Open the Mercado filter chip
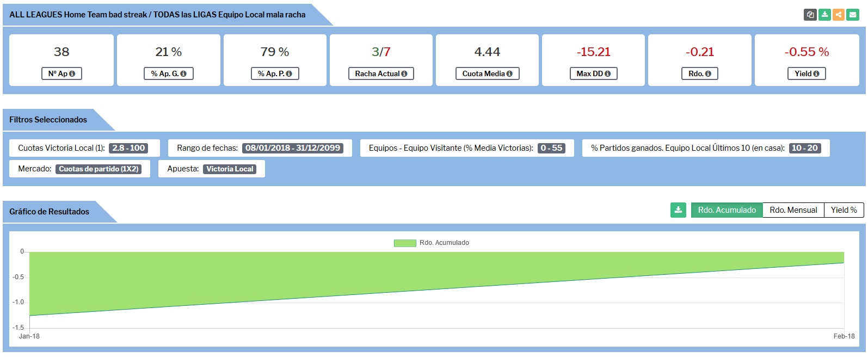 (79, 169)
